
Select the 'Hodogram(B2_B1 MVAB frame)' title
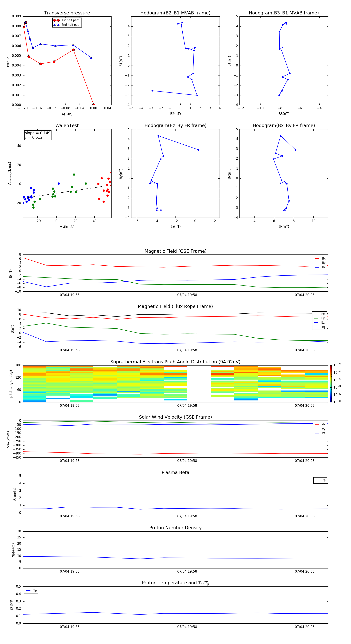175,13
